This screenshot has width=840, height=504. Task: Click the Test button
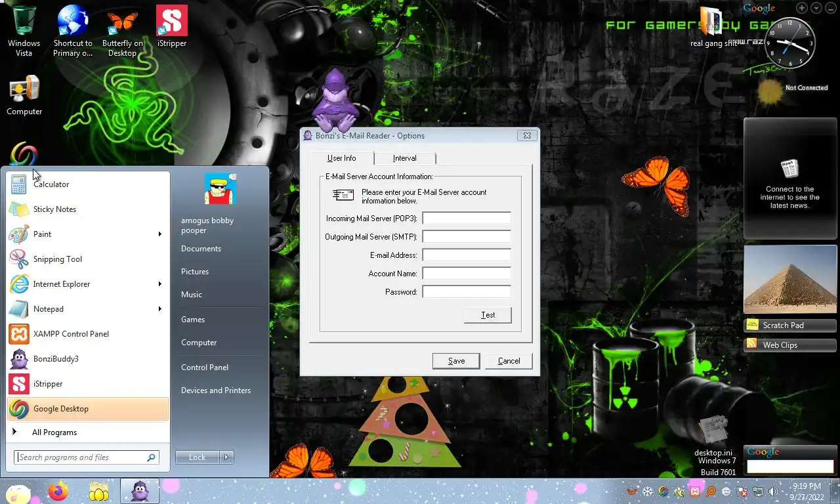488,315
